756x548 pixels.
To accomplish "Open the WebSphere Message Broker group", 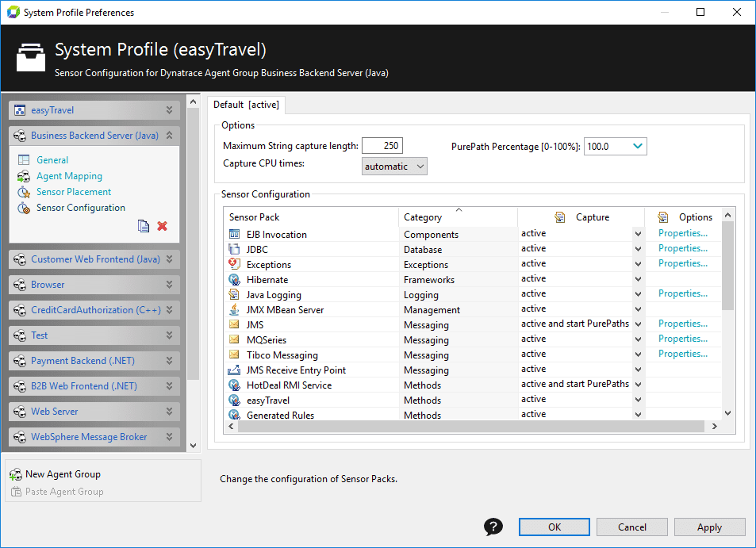I will (x=94, y=437).
